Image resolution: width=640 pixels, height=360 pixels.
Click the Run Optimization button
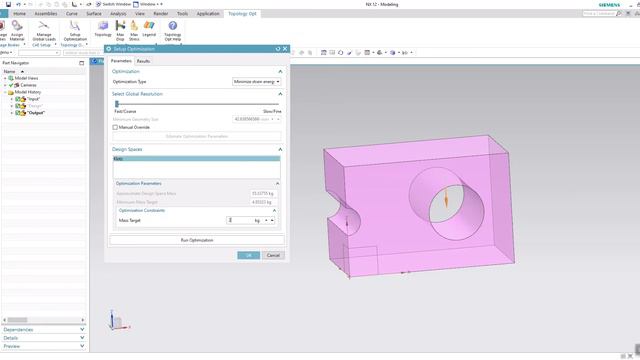click(197, 240)
